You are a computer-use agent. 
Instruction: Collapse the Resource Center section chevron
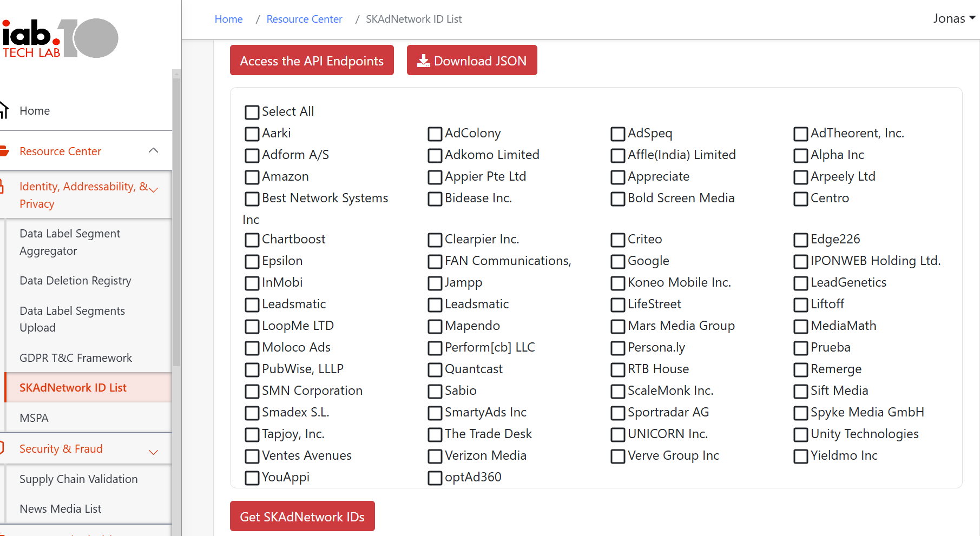[154, 151]
